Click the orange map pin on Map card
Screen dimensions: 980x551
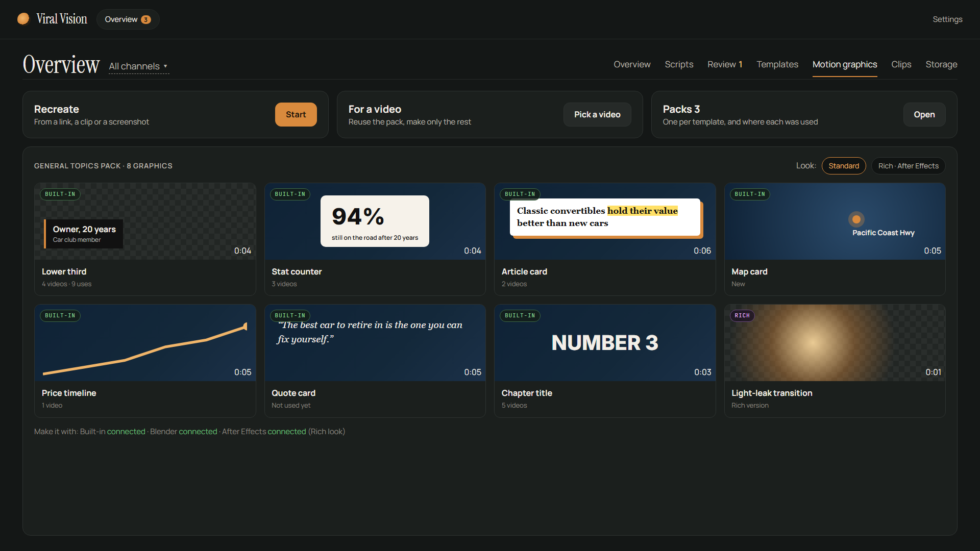(x=856, y=219)
